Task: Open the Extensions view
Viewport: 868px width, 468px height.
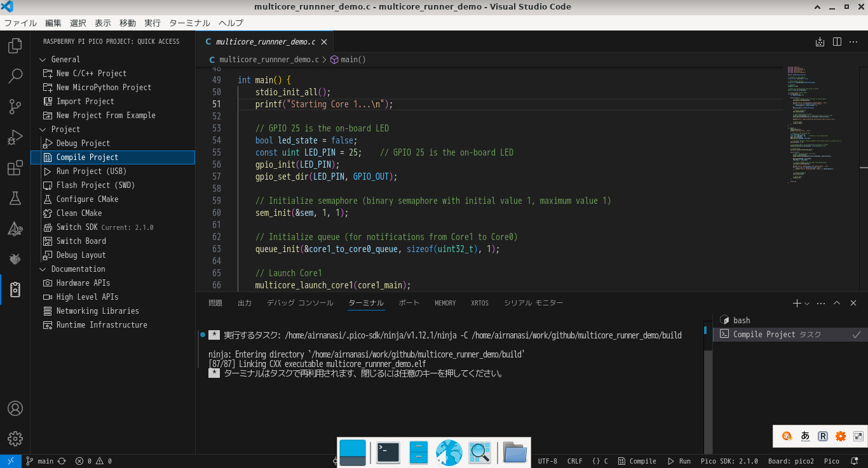Action: (x=15, y=168)
